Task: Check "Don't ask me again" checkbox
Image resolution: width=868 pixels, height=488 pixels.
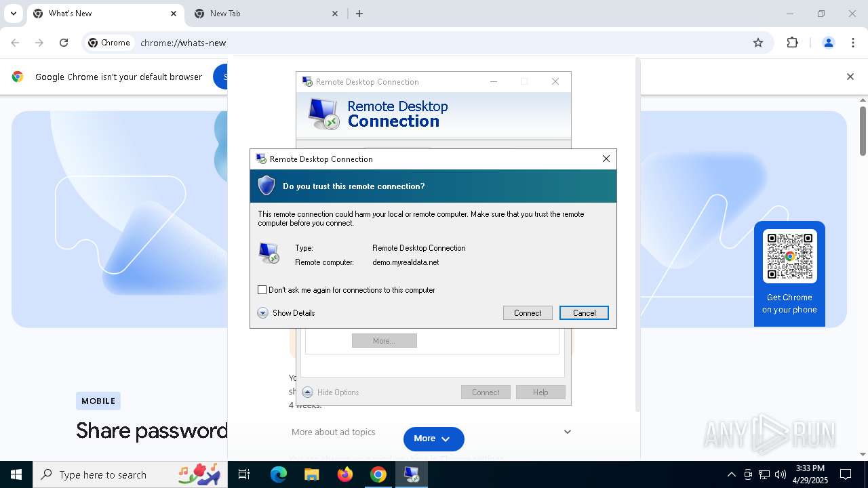Action: [262, 290]
